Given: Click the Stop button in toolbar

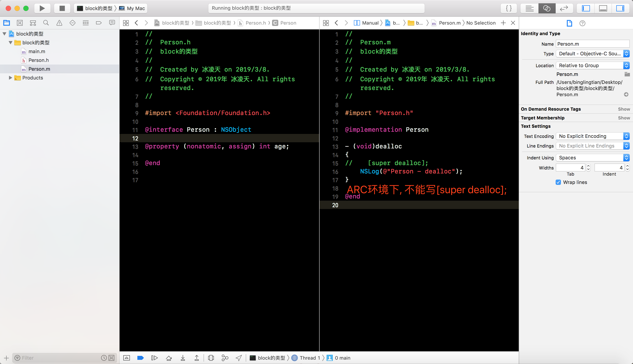Looking at the screenshot, I should [62, 8].
